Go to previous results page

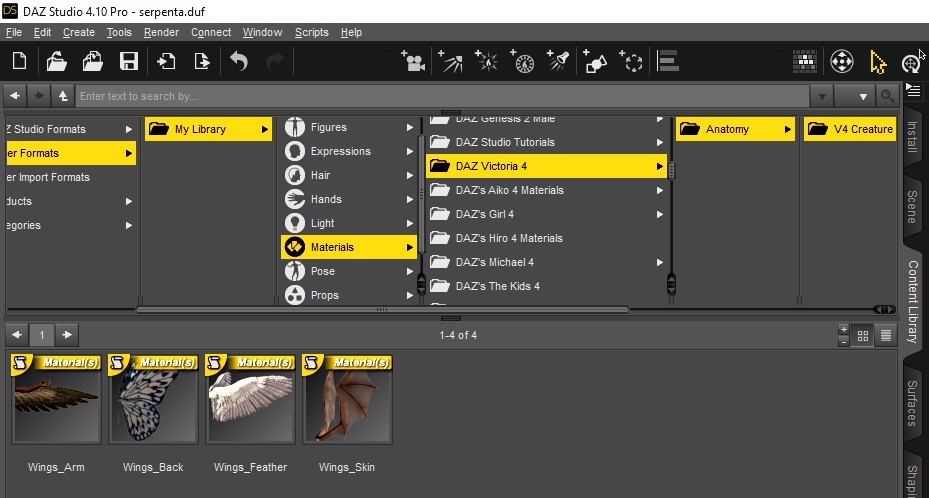17,335
